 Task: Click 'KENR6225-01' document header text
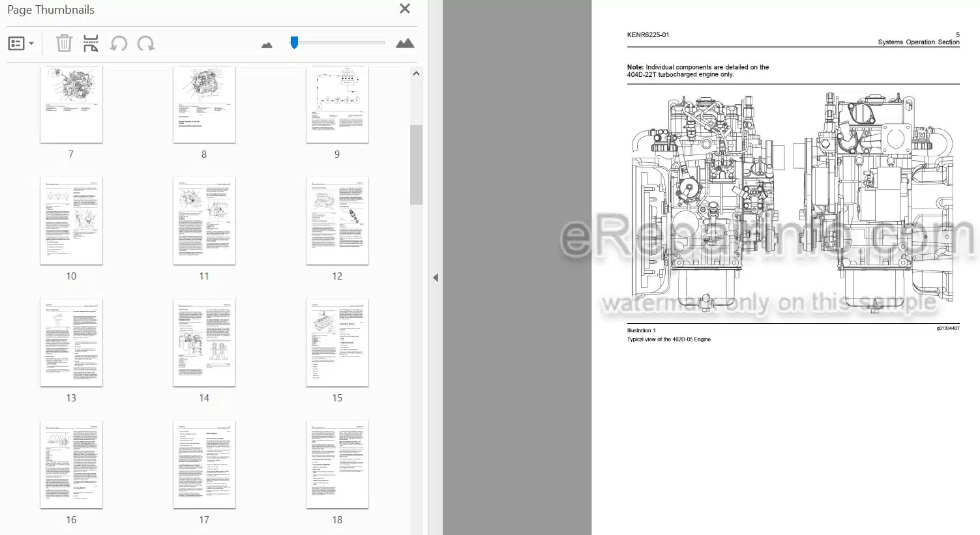pyautogui.click(x=648, y=35)
